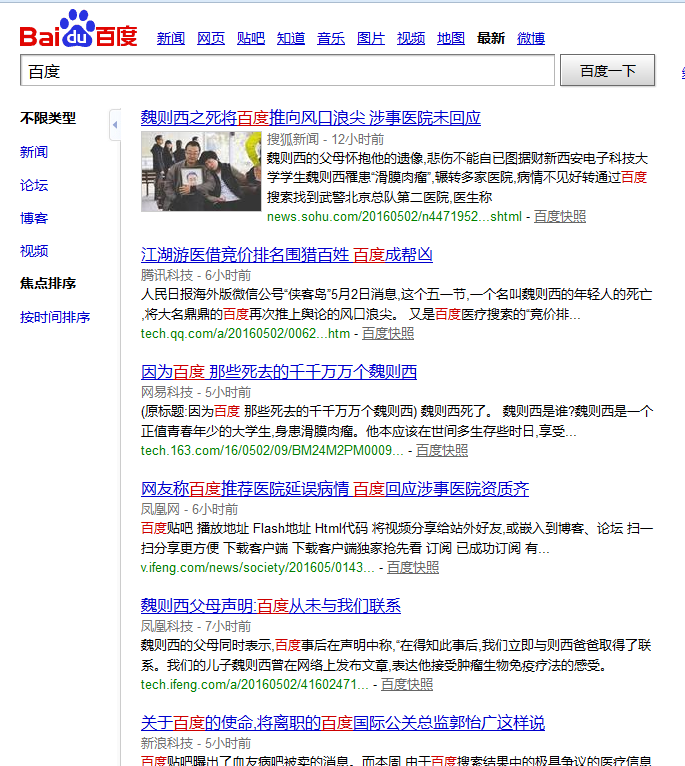Filter results by 论坛

click(34, 185)
